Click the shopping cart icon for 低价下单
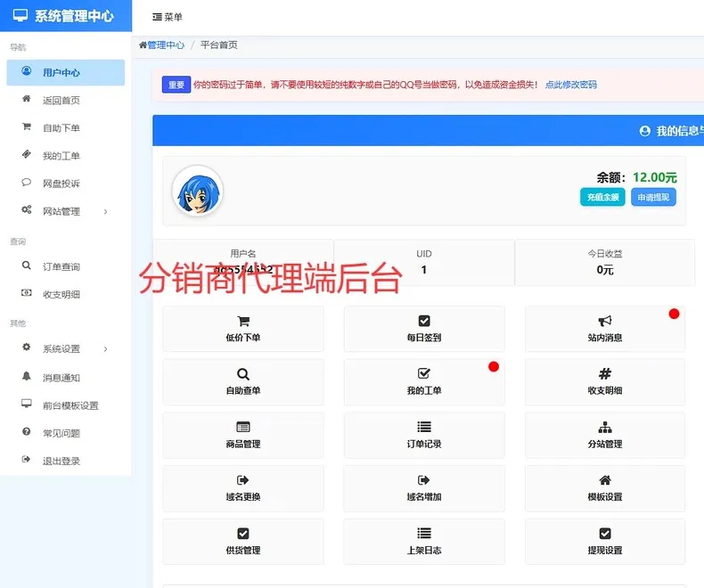 click(x=242, y=322)
